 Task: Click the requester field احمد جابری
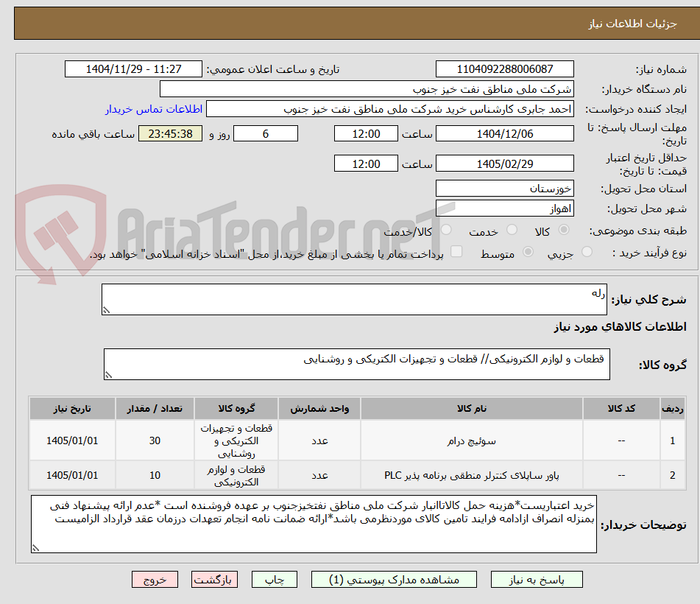(x=389, y=109)
